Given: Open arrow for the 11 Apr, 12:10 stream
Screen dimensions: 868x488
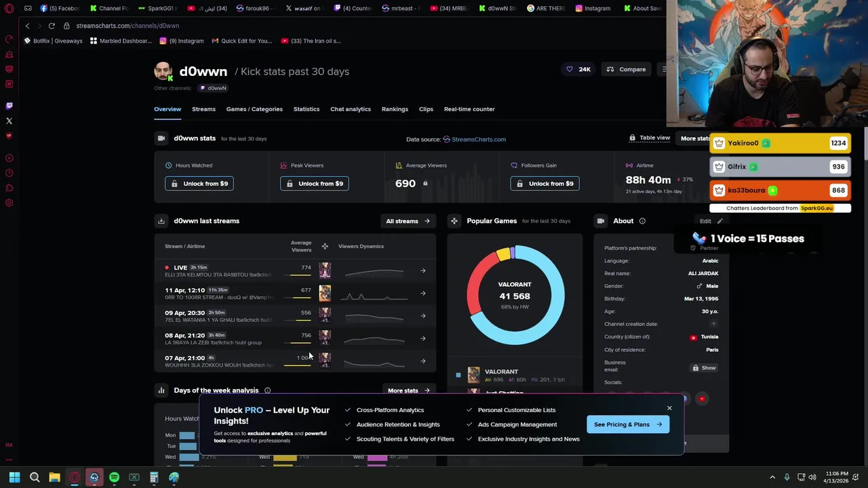Looking at the screenshot, I should coord(422,293).
